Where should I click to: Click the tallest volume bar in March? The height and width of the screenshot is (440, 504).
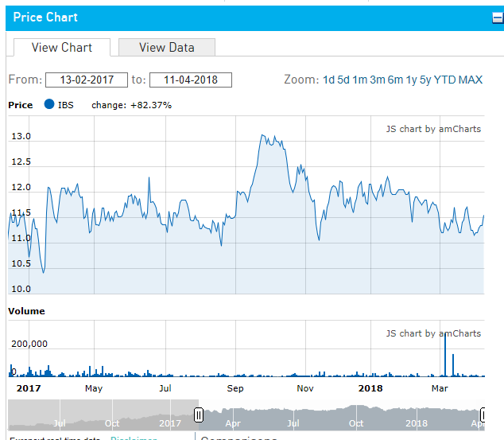point(445,356)
